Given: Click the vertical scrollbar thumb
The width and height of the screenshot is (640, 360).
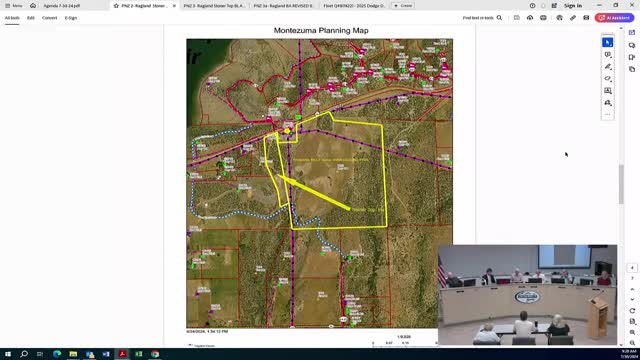Looking at the screenshot, I should [621, 184].
